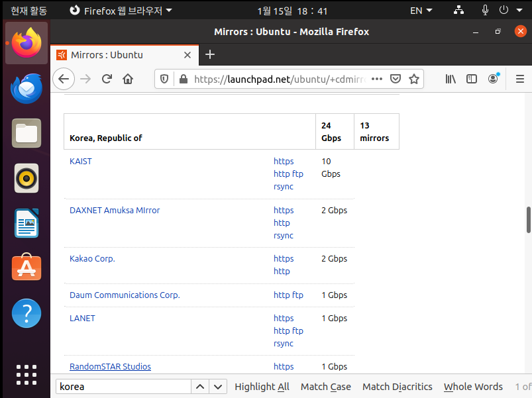This screenshot has width=532, height=398.
Task: Open the KAIST mirror link
Action: [81, 162]
